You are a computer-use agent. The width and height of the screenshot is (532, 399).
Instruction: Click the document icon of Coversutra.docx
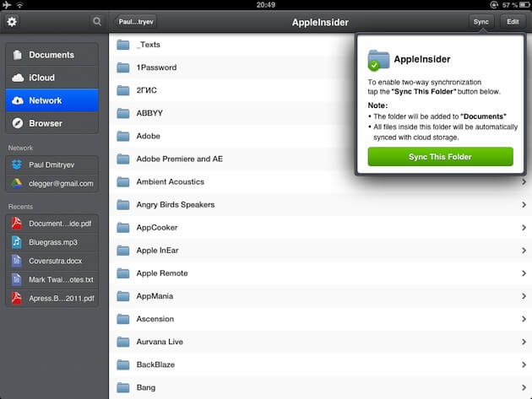17,261
